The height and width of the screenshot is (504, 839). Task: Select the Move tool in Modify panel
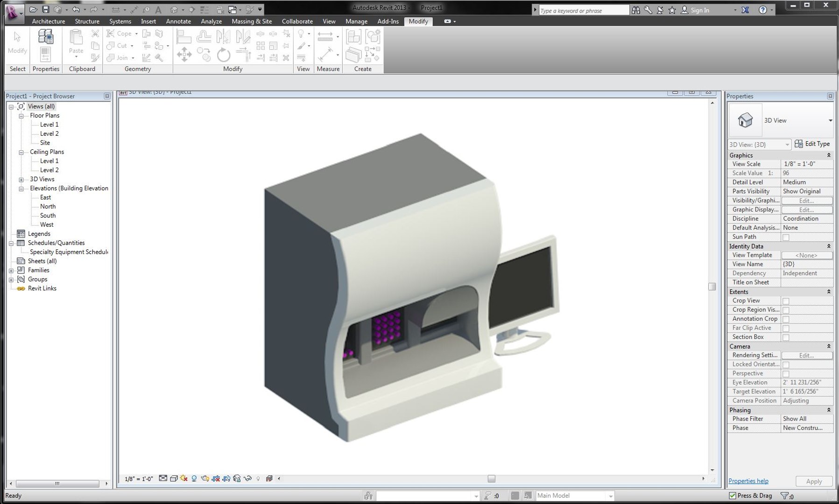tap(184, 54)
